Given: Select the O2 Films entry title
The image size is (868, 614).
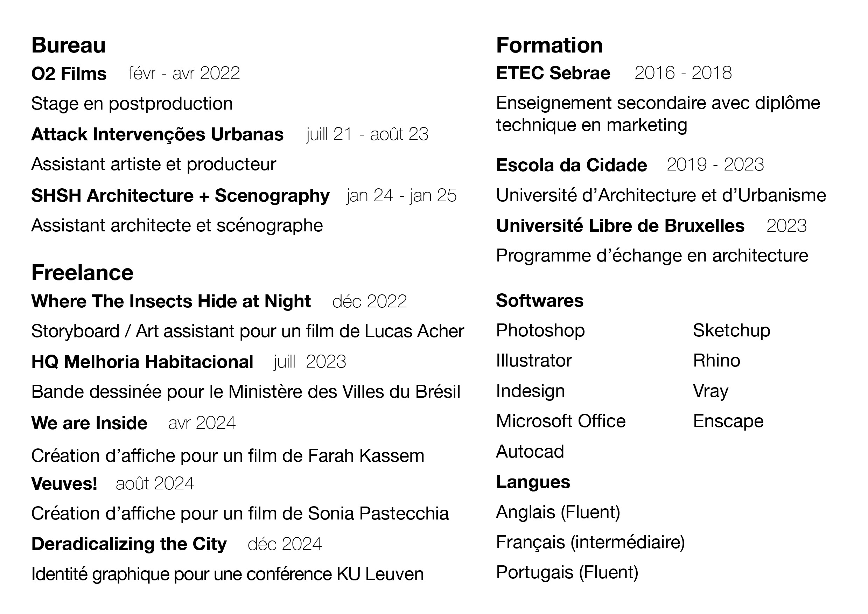Looking at the screenshot, I should pos(69,74).
